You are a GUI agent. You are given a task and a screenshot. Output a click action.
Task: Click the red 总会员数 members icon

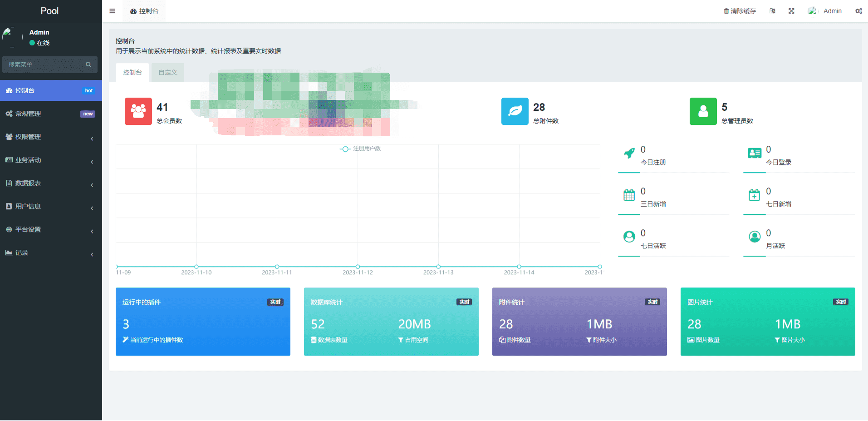tap(138, 111)
